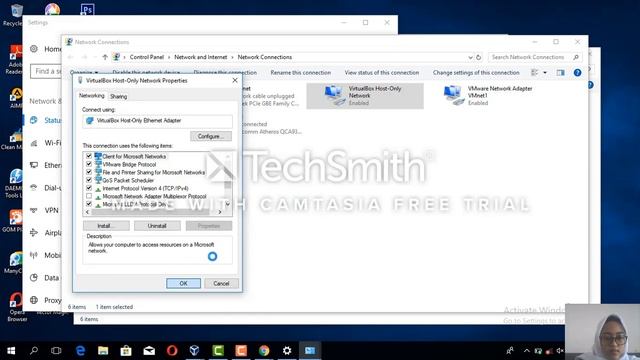The width and height of the screenshot is (640, 360).
Task: Click the Wi-Fi icon in Settings sidebar
Action: [x=34, y=143]
